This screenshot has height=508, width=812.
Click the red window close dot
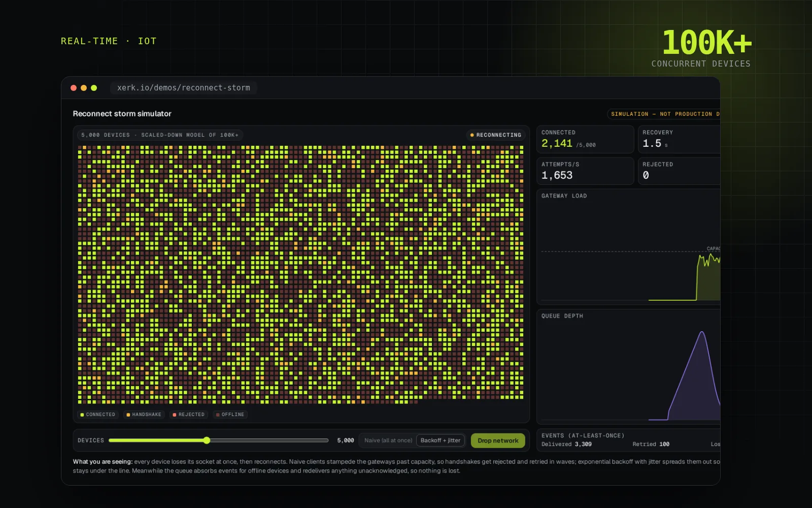pos(74,88)
